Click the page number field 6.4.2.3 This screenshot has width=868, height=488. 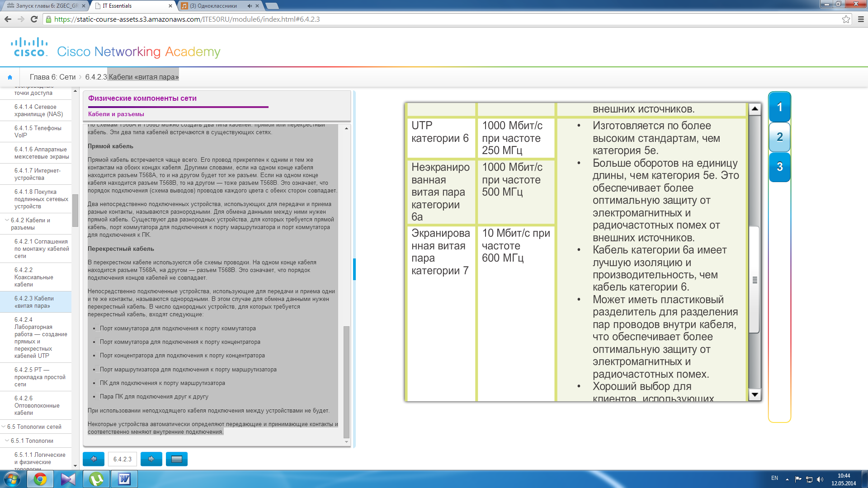123,459
